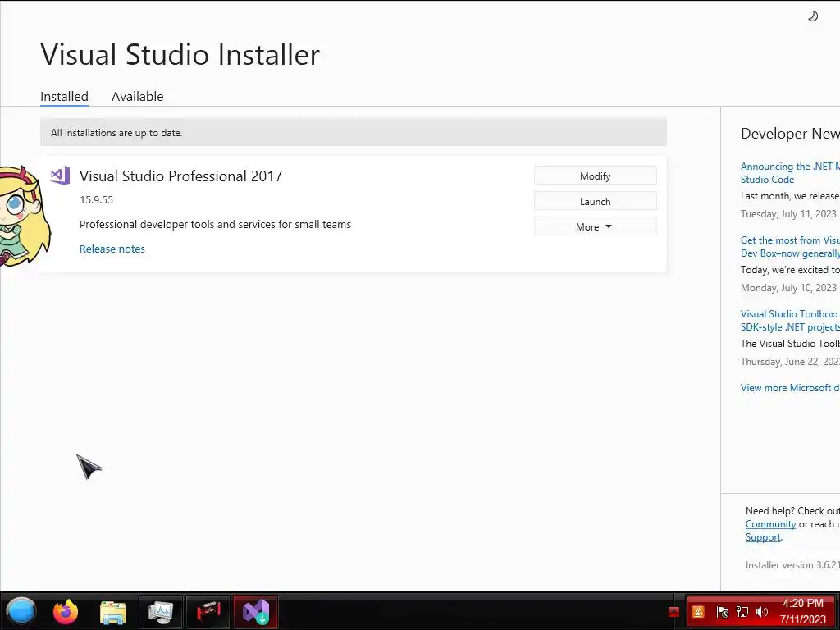
Task: Click the taskbar clock showing 4:20 PM
Action: (803, 611)
